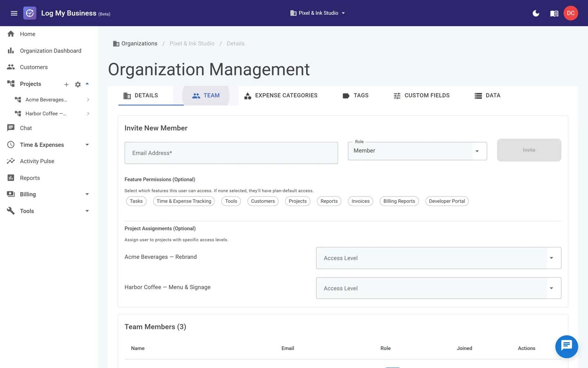Toggle Time & Expense Tracking permission chip
Image resolution: width=588 pixels, height=368 pixels.
184,201
